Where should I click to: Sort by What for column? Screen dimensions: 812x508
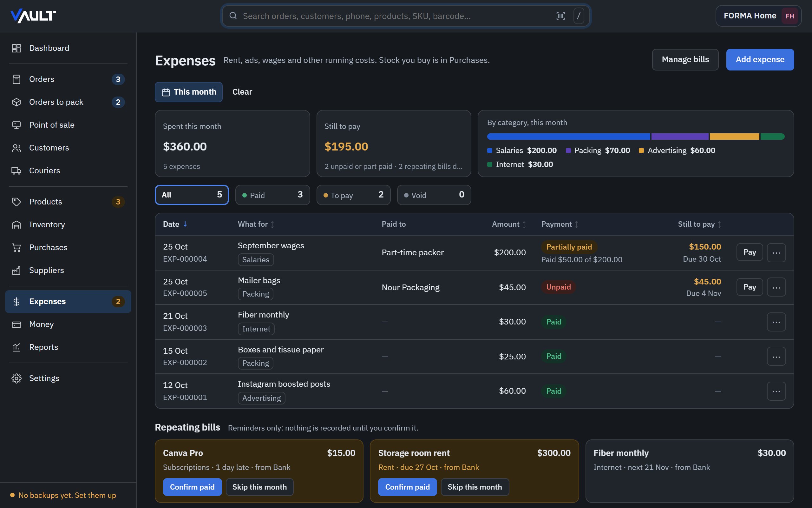[256, 224]
